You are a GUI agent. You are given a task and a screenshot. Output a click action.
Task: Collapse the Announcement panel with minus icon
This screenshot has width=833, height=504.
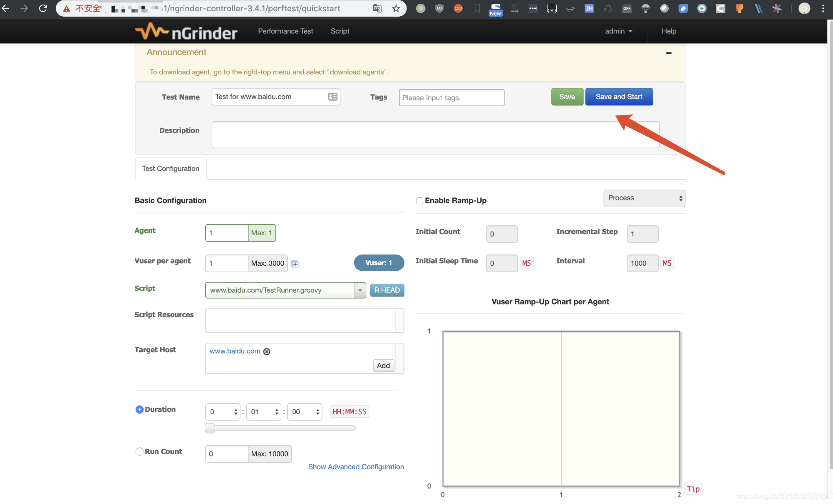coord(669,53)
